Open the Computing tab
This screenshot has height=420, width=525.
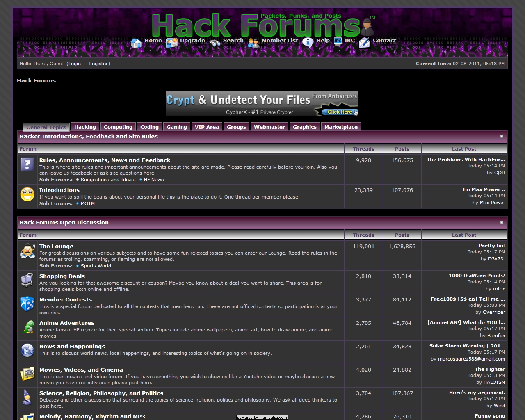118,127
